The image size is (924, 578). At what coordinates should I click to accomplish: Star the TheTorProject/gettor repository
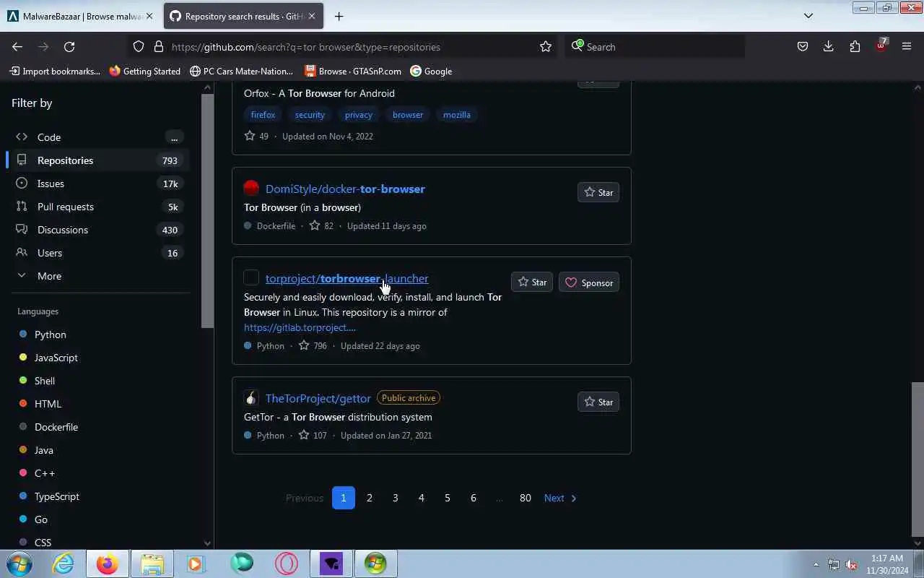tap(598, 402)
